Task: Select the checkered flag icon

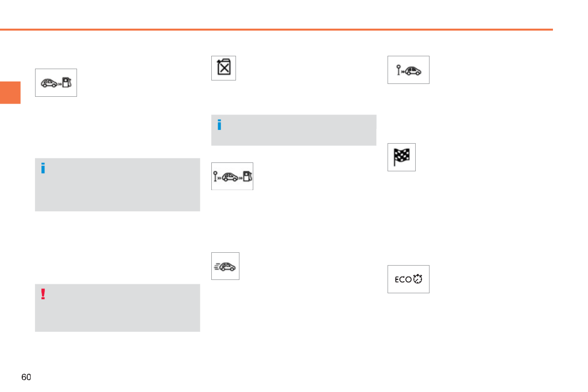Action: click(401, 157)
